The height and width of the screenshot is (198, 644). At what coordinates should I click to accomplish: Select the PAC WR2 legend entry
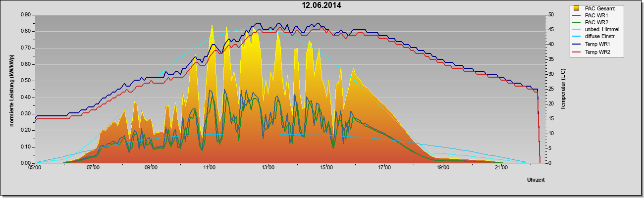596,23
